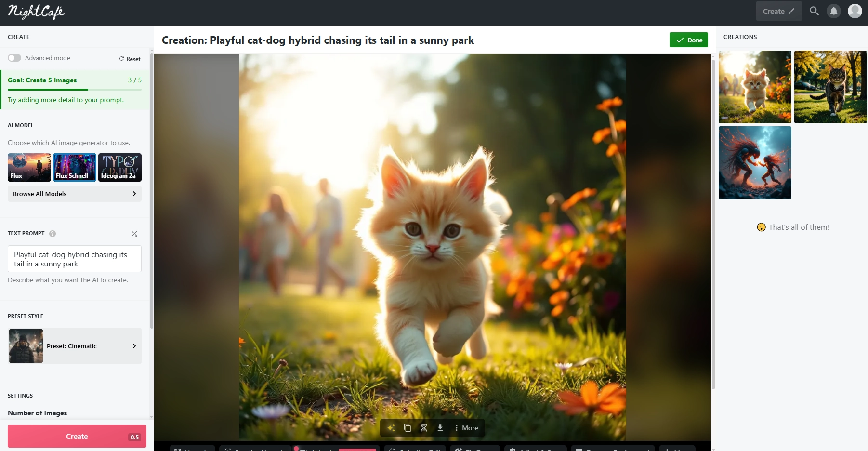Select the Ideogram 2a model tile
The height and width of the screenshot is (451, 868).
[x=120, y=167]
